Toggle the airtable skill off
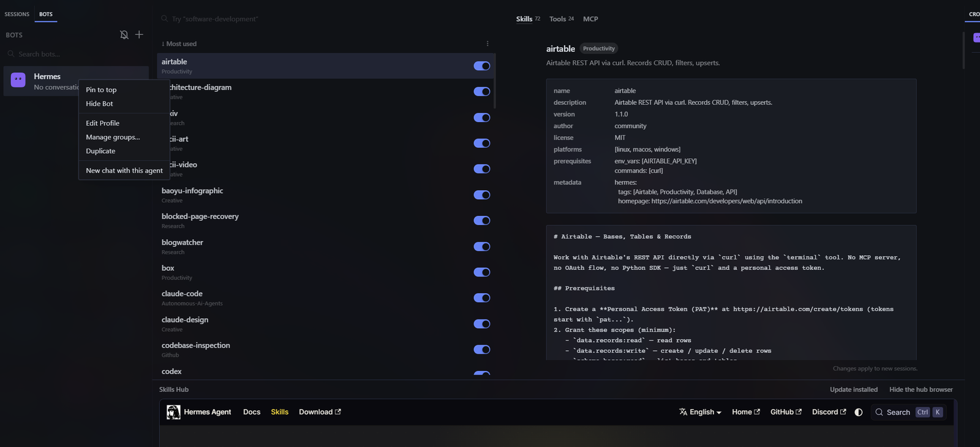980x447 pixels. click(482, 66)
